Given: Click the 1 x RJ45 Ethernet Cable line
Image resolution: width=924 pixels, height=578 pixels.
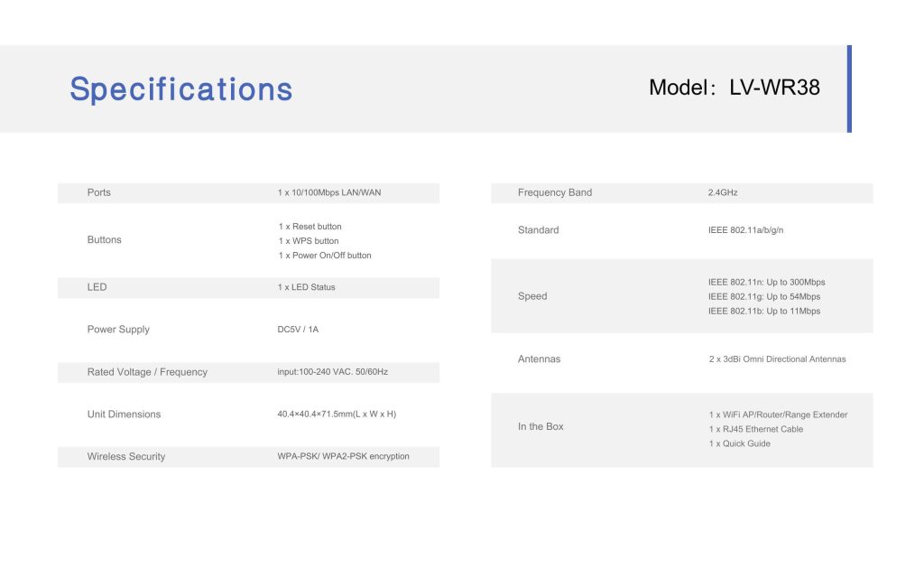Looking at the screenshot, I should click(756, 429).
